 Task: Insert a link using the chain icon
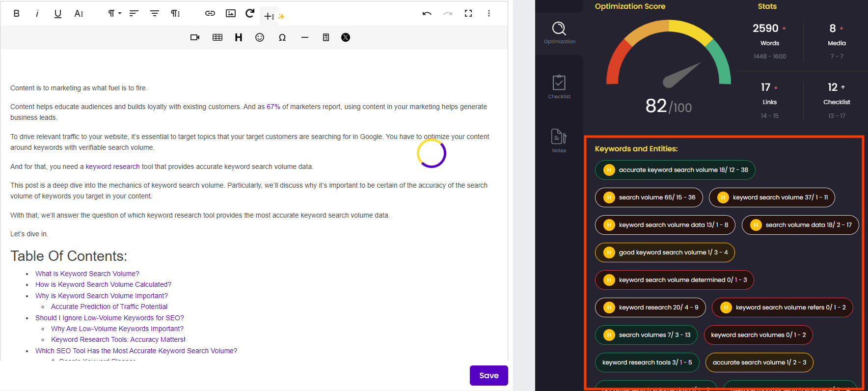click(210, 13)
